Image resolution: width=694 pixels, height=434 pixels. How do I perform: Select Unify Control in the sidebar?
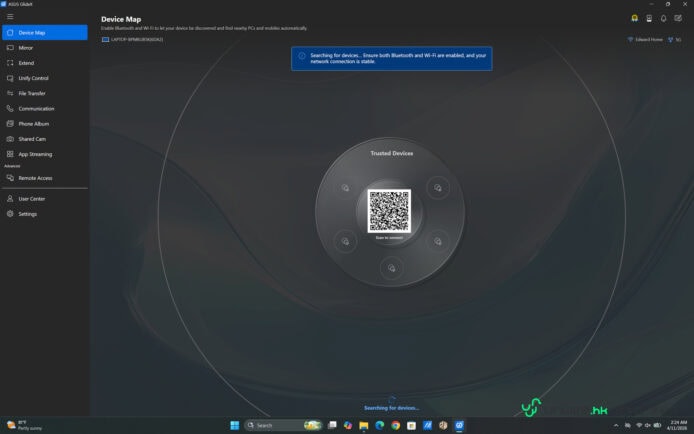(x=45, y=78)
